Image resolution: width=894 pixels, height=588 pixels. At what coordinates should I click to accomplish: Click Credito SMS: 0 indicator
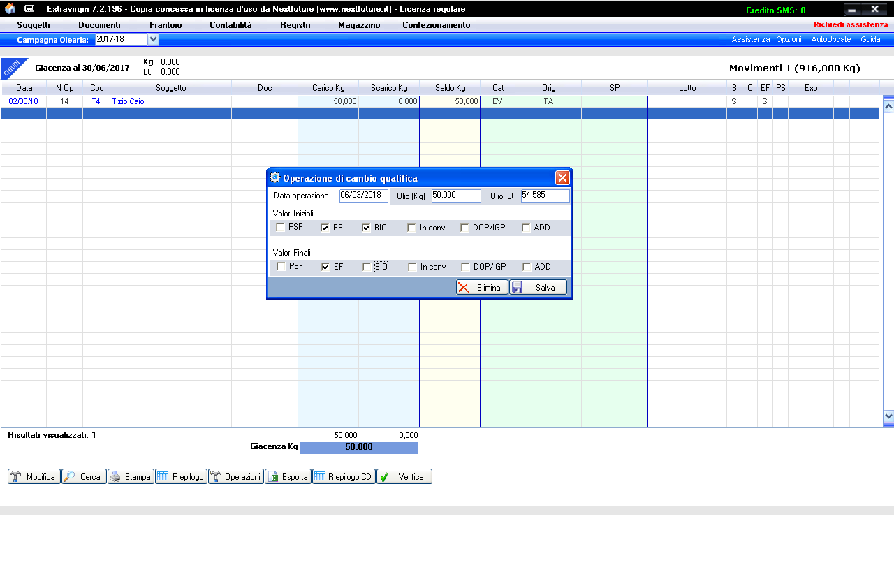[775, 10]
